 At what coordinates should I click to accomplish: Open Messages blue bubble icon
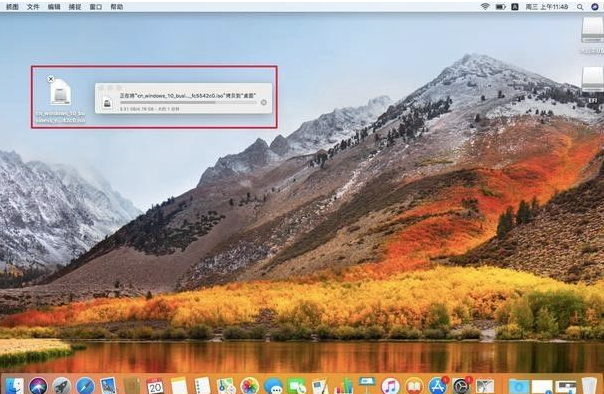click(273, 386)
